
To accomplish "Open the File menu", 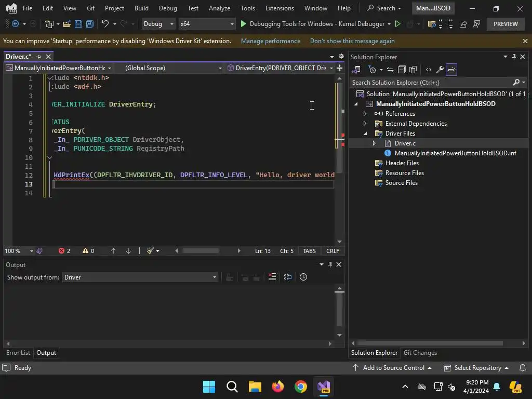I will click(x=28, y=8).
